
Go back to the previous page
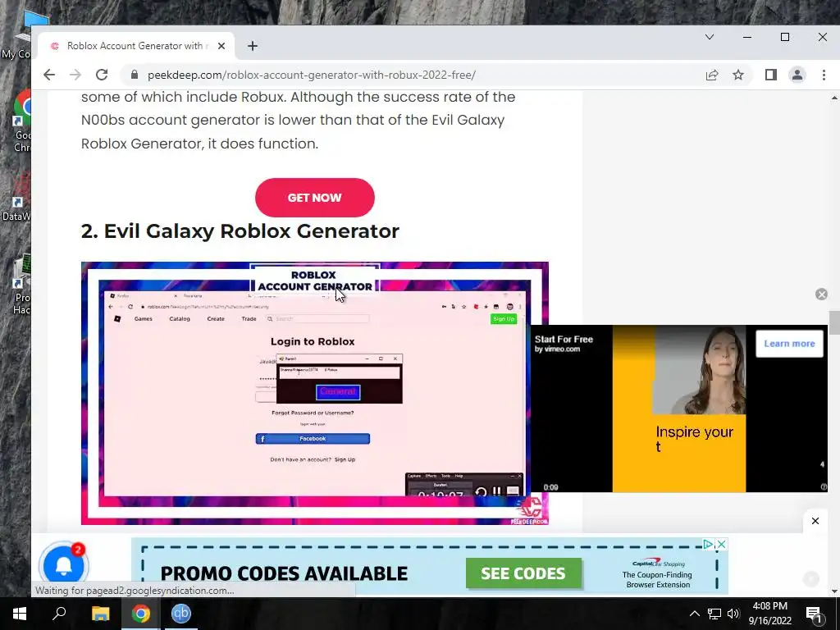pyautogui.click(x=49, y=75)
